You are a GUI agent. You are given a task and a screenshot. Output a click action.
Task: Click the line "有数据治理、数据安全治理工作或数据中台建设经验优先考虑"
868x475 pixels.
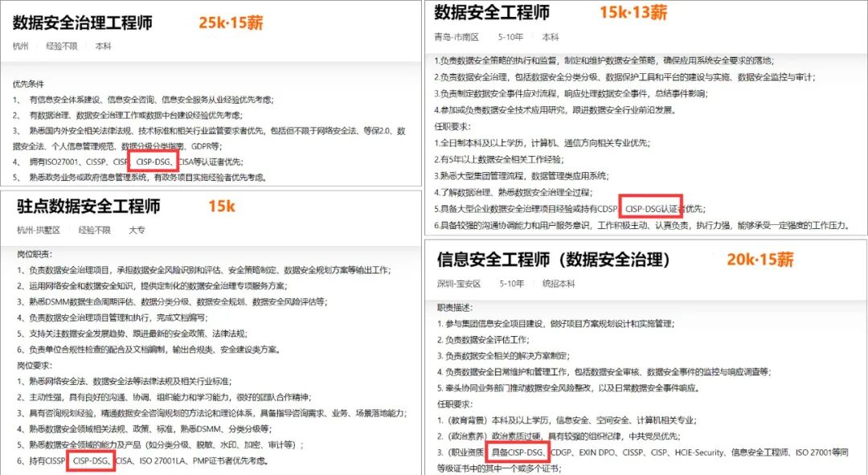click(128, 115)
